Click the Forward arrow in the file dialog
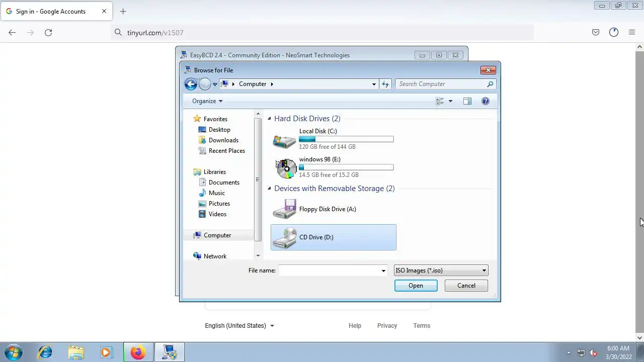Viewport: 644px width, 362px height. [205, 84]
